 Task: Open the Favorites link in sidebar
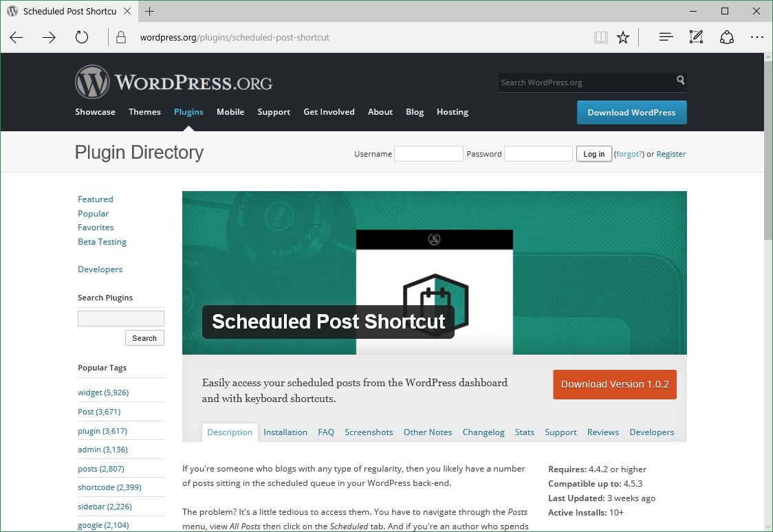click(x=96, y=227)
